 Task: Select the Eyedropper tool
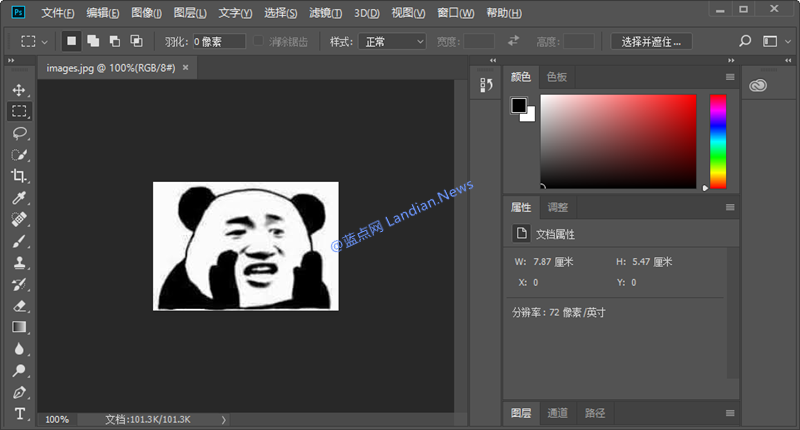pos(19,197)
